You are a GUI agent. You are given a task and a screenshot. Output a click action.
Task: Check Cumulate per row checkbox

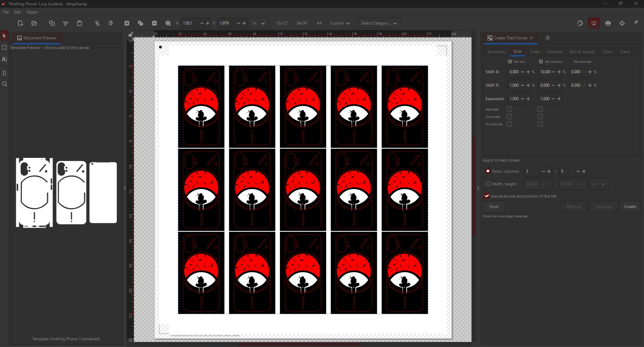[x=509, y=117]
